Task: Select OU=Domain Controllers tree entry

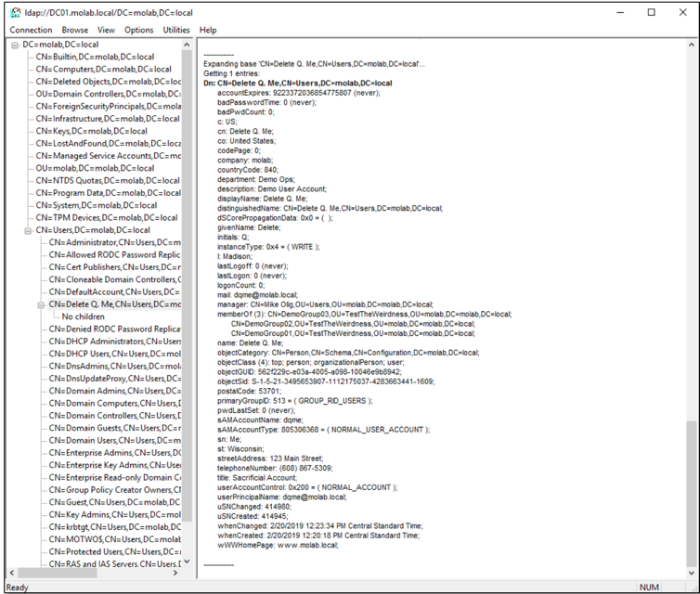Action: (107, 94)
